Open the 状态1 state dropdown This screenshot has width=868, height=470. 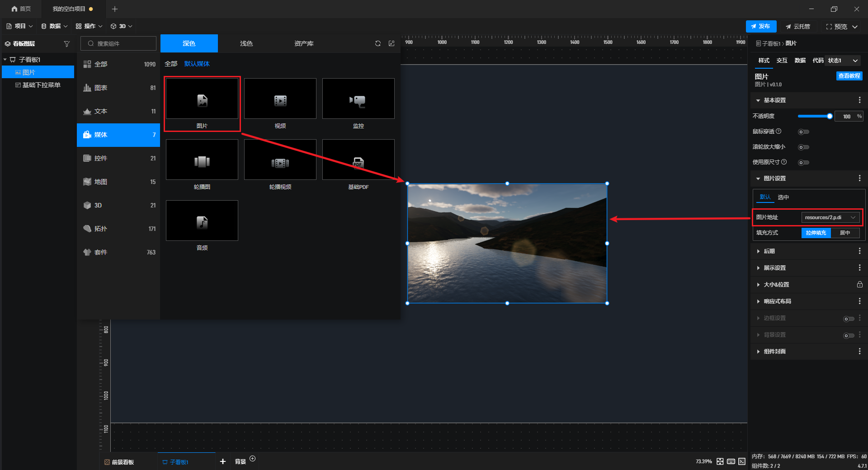click(x=843, y=61)
